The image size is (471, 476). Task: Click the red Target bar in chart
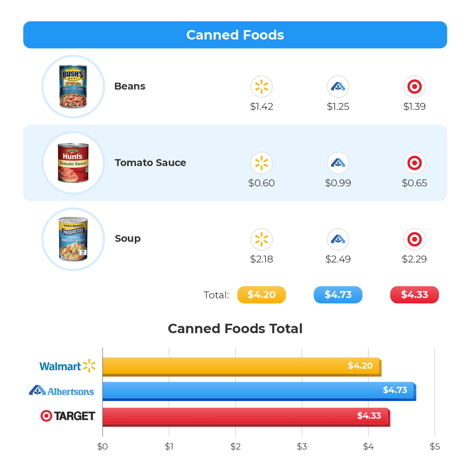pyautogui.click(x=245, y=417)
